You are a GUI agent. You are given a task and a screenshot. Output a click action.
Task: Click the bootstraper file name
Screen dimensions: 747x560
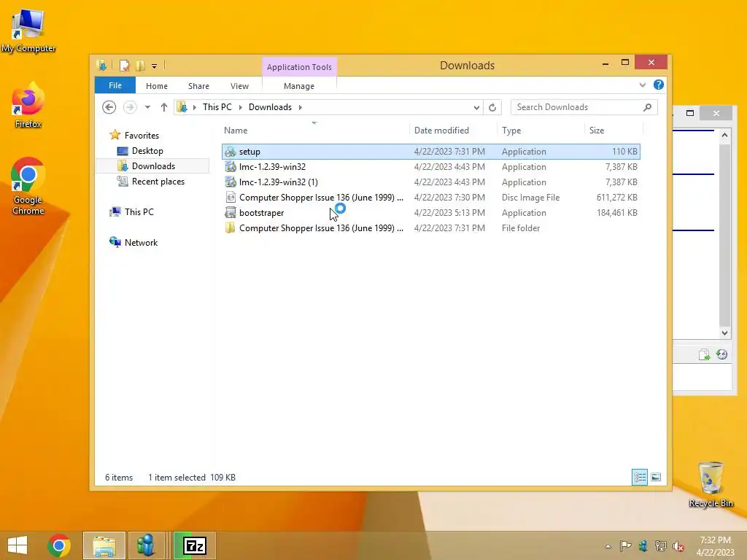click(x=262, y=213)
